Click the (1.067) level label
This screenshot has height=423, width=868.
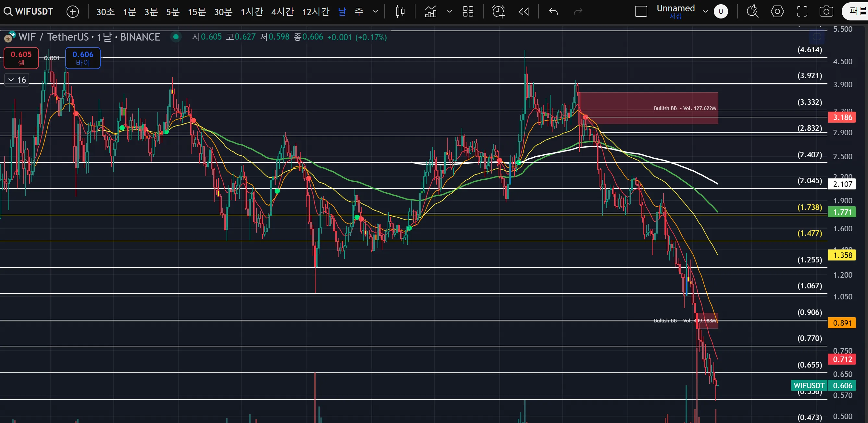point(809,285)
